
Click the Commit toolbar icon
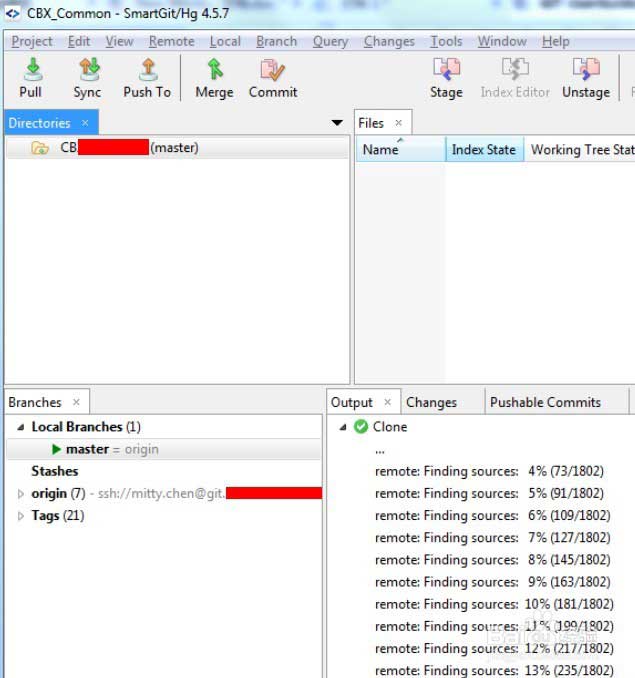[x=273, y=70]
